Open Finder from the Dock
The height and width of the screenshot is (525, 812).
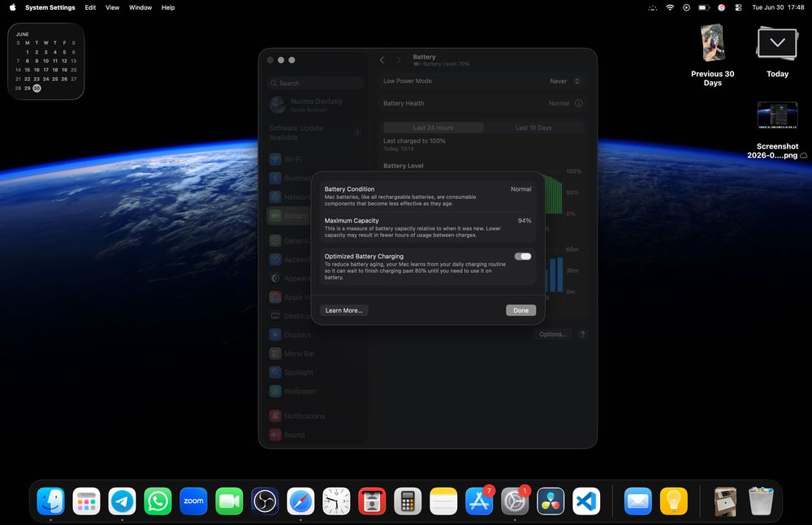tap(50, 501)
